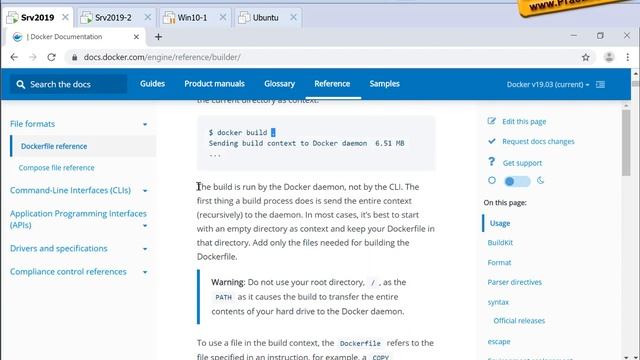Click the 'docker build .' code line
This screenshot has height=360, width=640.
pyautogui.click(x=242, y=132)
